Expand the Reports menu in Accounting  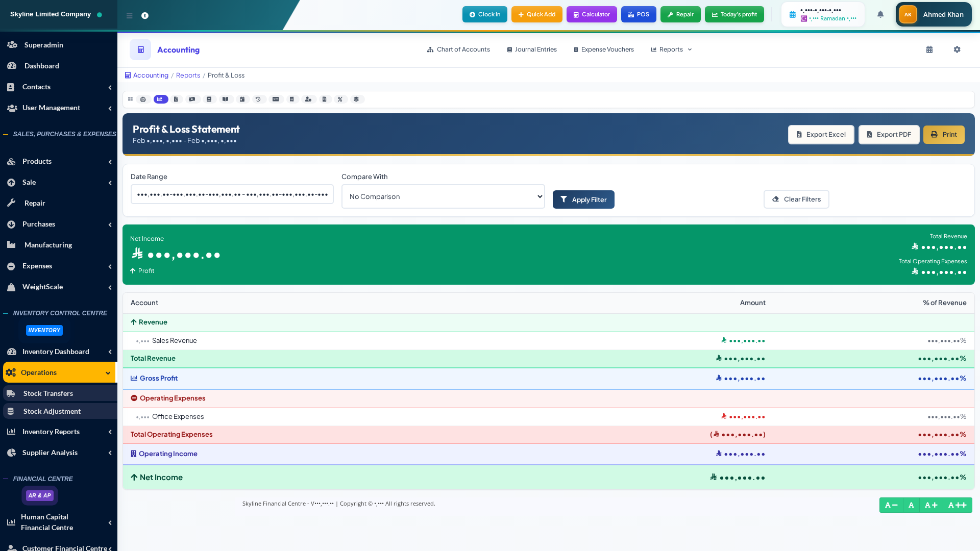(671, 49)
